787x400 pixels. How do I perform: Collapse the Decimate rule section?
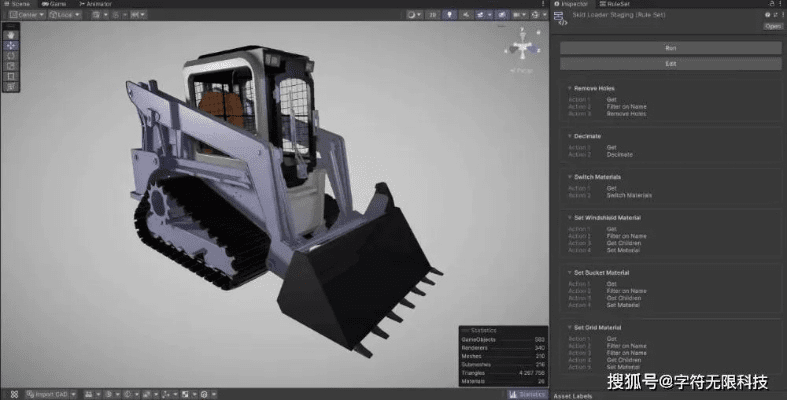tap(569, 134)
